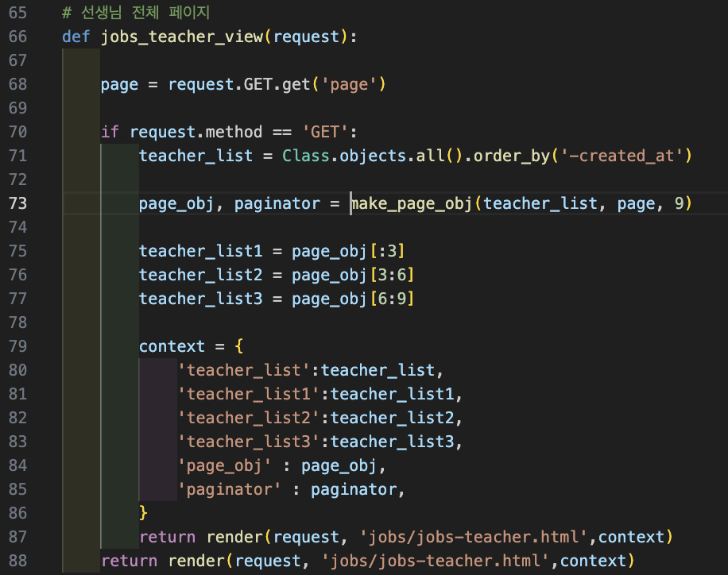
Task: Click the 'request' parameter on line 66
Action: pos(307,37)
